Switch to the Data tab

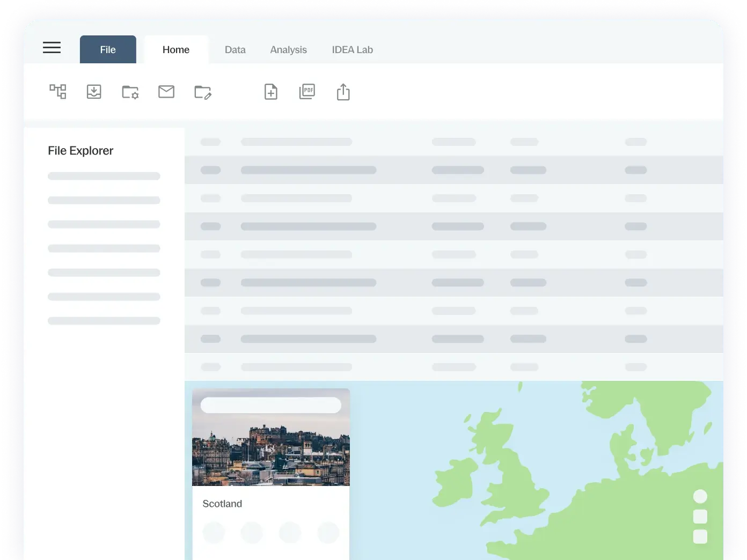[x=235, y=49]
